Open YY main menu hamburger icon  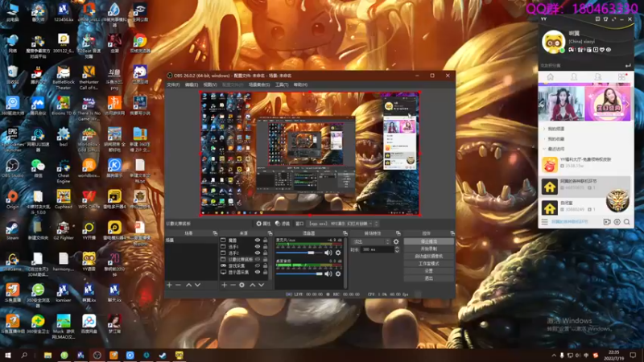[x=545, y=222]
